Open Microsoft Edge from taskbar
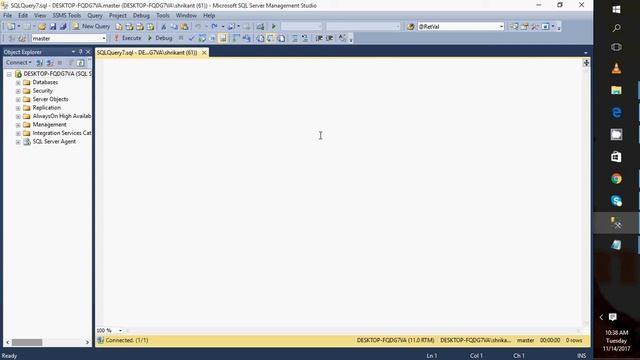 point(616,112)
